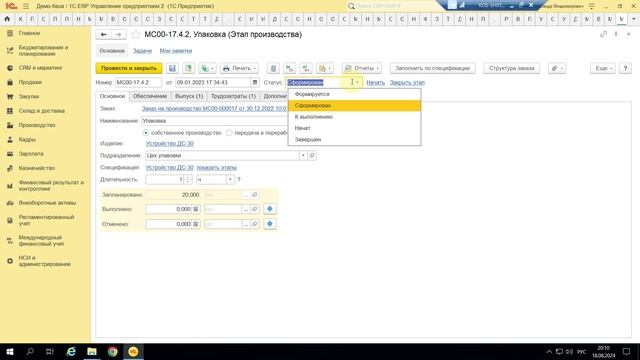Open Windows Start menu
The height and width of the screenshot is (360, 640).
point(10,351)
